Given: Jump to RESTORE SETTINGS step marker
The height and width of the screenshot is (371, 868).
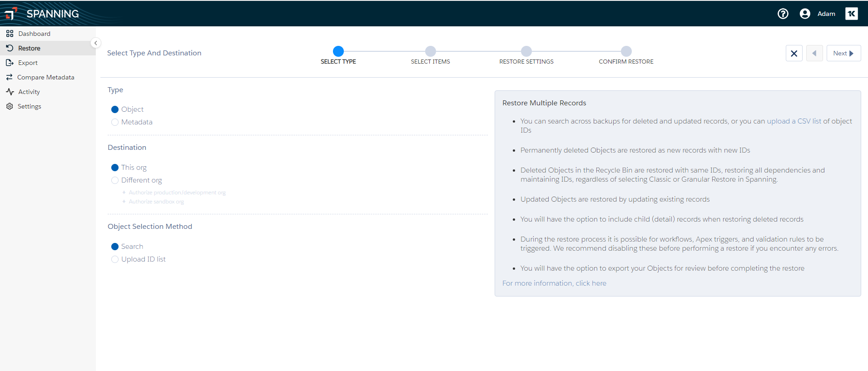Looking at the screenshot, I should [x=526, y=51].
